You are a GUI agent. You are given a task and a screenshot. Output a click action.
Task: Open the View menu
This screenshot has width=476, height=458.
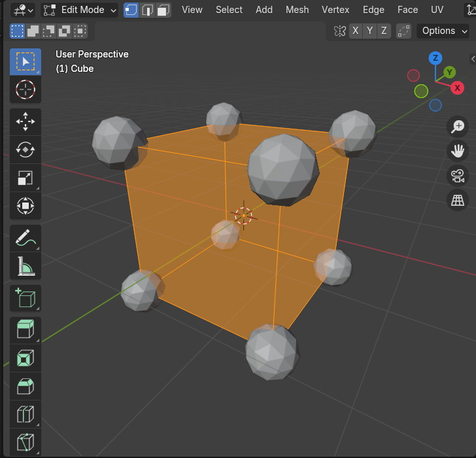pos(192,10)
